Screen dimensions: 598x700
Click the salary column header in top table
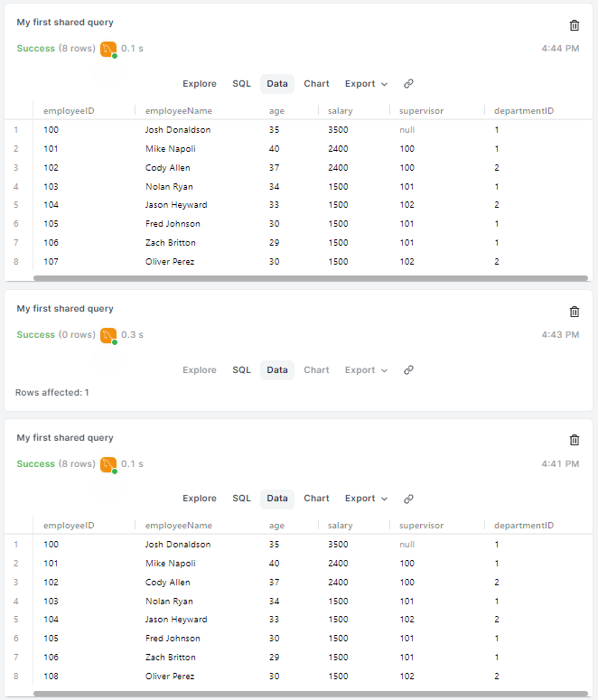tap(340, 111)
